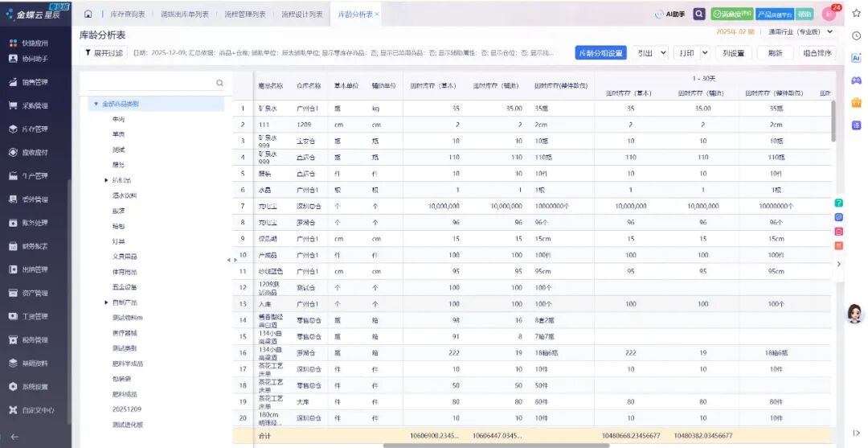Toggle the tree panel splitter arrows
Viewport: 868px width, 448px height.
[232, 260]
